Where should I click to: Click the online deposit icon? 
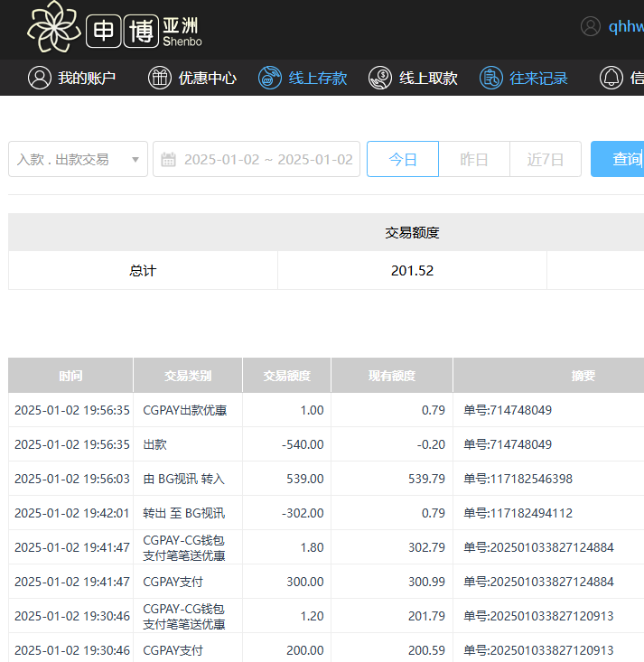(x=269, y=78)
